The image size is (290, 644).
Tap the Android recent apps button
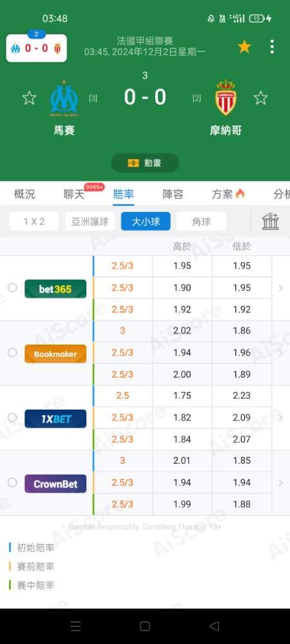[75, 626]
